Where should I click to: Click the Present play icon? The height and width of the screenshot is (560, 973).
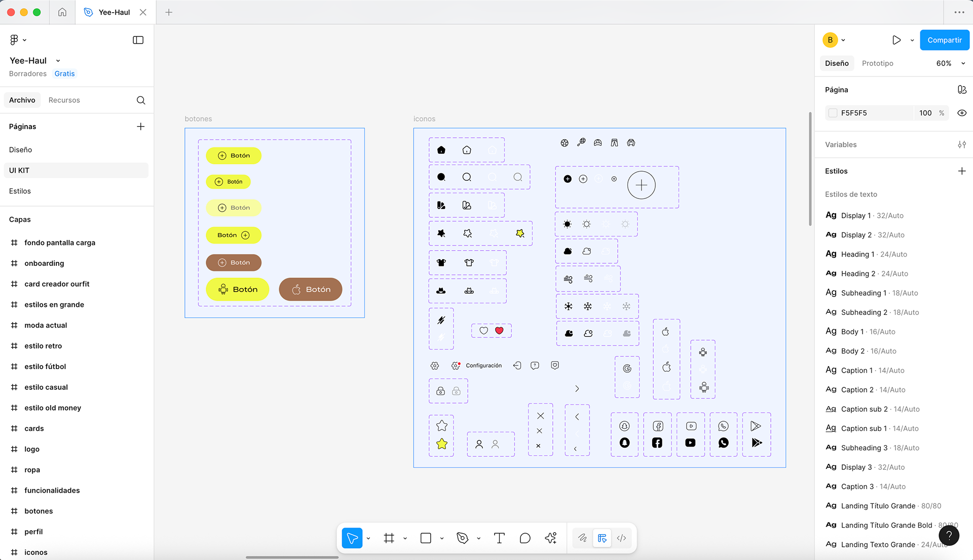[x=896, y=40]
